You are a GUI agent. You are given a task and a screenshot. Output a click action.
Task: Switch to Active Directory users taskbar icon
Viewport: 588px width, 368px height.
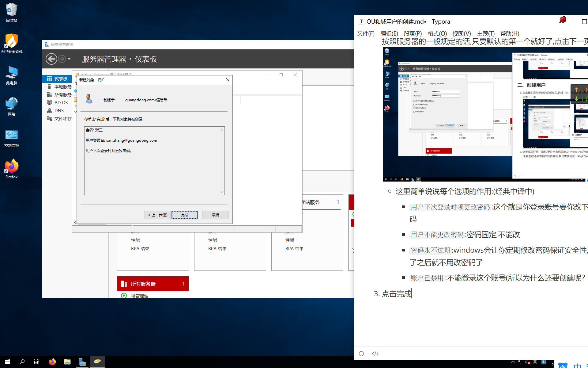click(x=97, y=362)
